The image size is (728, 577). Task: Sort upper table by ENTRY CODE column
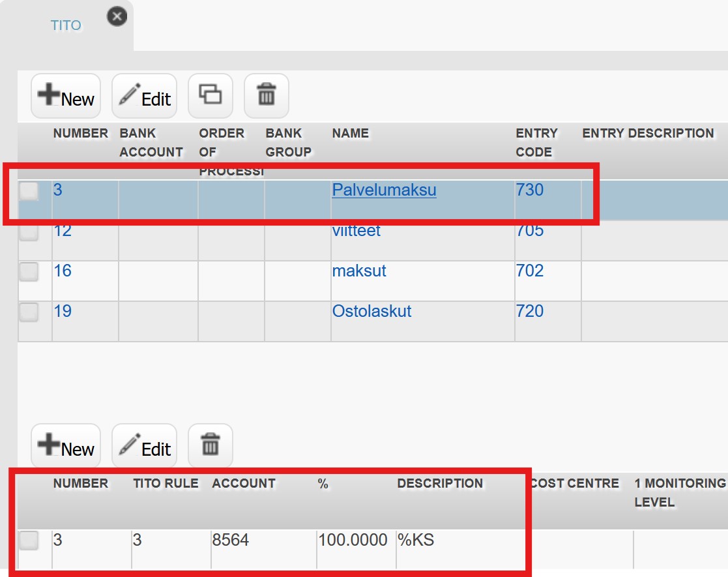click(x=537, y=143)
